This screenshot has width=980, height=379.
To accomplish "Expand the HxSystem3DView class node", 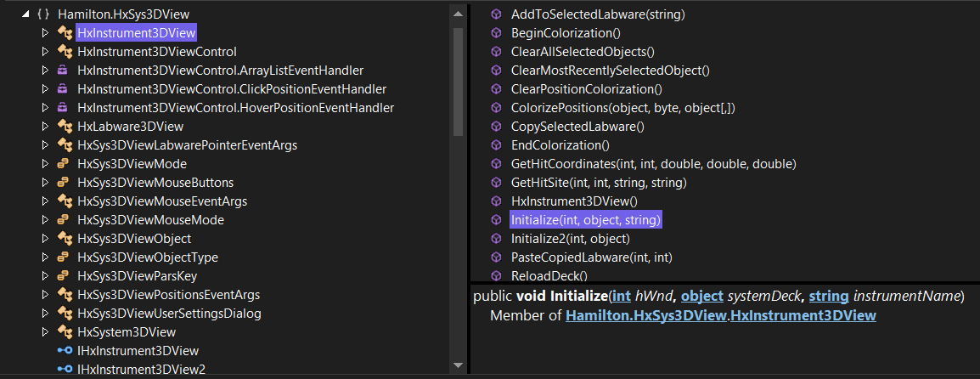I will point(44,332).
